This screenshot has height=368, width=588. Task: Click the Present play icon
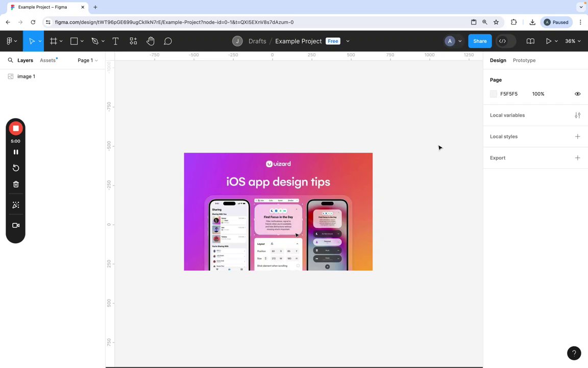tap(548, 41)
